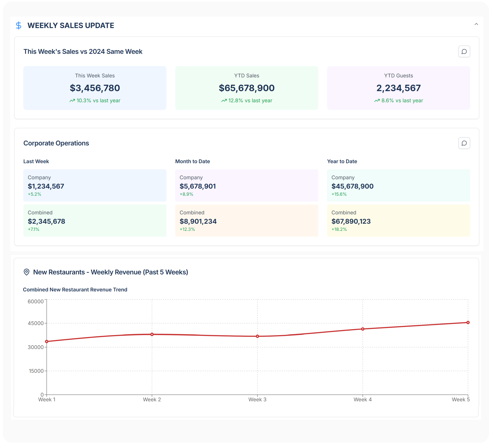Switch to the Month to Date column
Viewport: 494px width, 448px height.
192,161
